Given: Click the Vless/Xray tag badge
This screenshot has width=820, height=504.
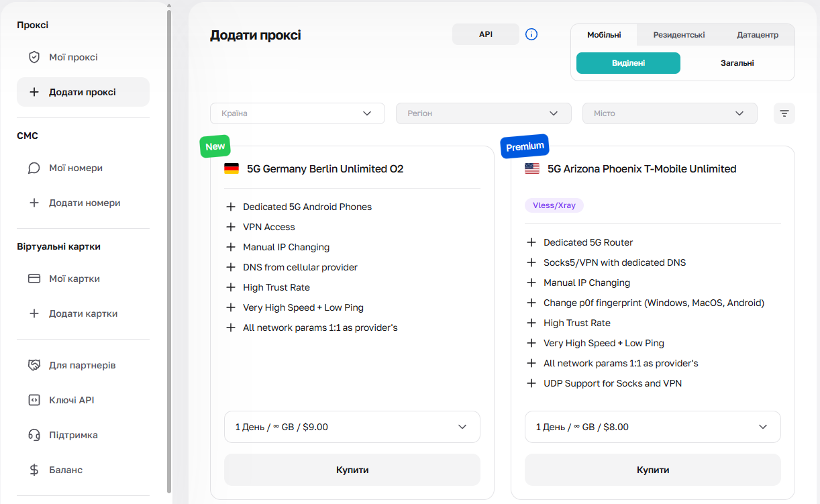Looking at the screenshot, I should [x=554, y=205].
